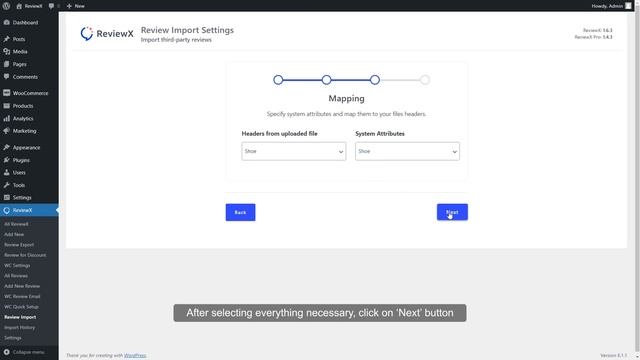Open comments bubble in admin bar
640x360 pixels.
(x=51, y=6)
